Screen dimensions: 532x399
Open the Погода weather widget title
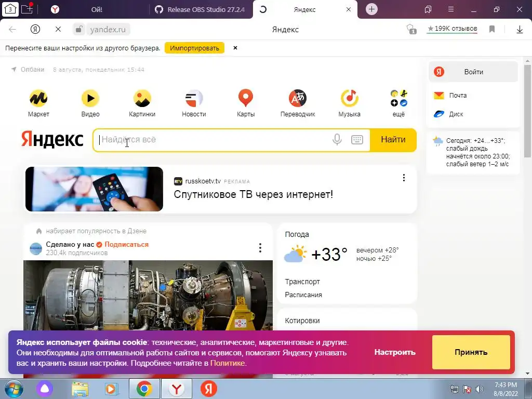click(297, 234)
